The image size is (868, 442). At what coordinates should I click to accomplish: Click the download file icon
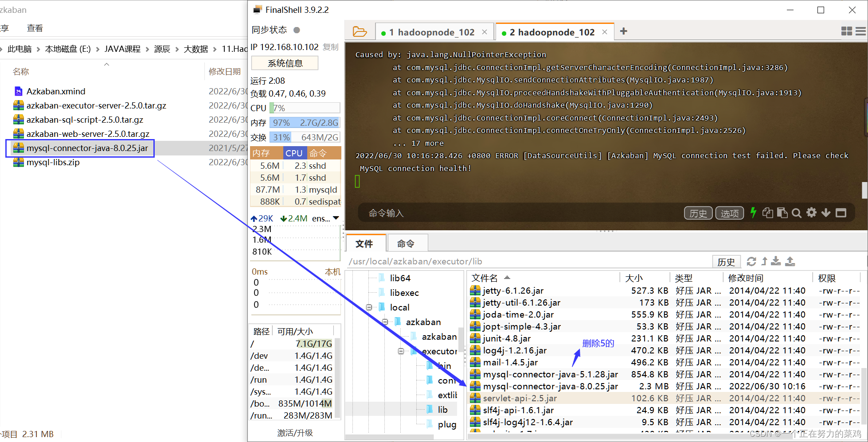776,261
